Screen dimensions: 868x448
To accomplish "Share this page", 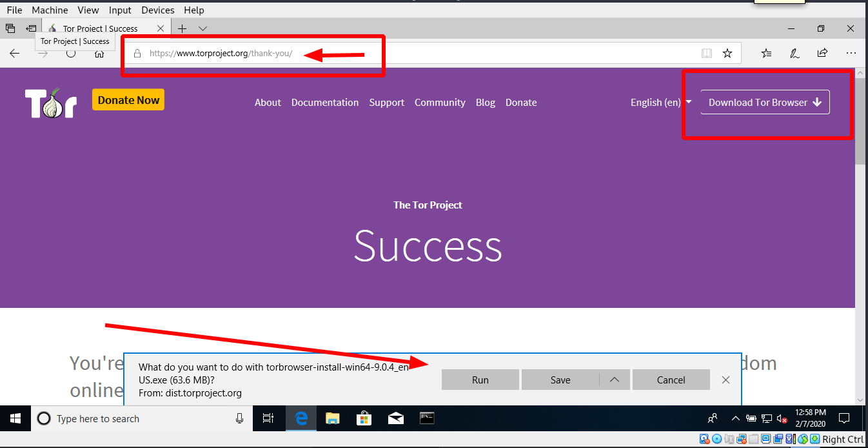I will pos(822,54).
